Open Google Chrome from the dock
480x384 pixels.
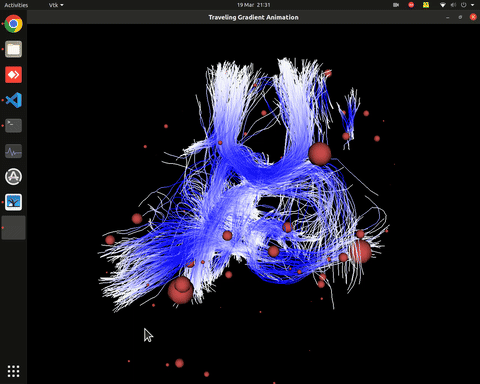coord(13,24)
